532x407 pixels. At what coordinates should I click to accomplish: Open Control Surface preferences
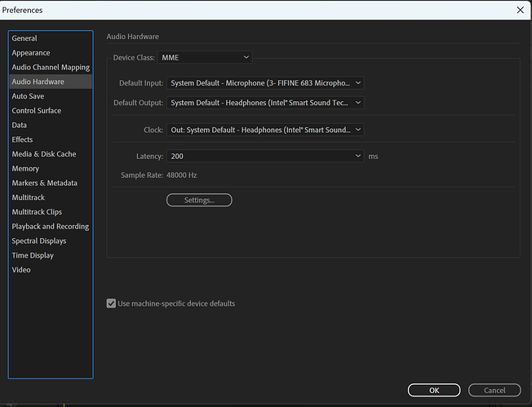point(51,111)
